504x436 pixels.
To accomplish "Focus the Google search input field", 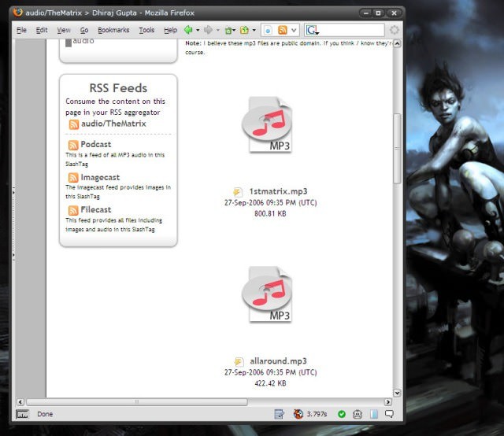I will point(351,30).
